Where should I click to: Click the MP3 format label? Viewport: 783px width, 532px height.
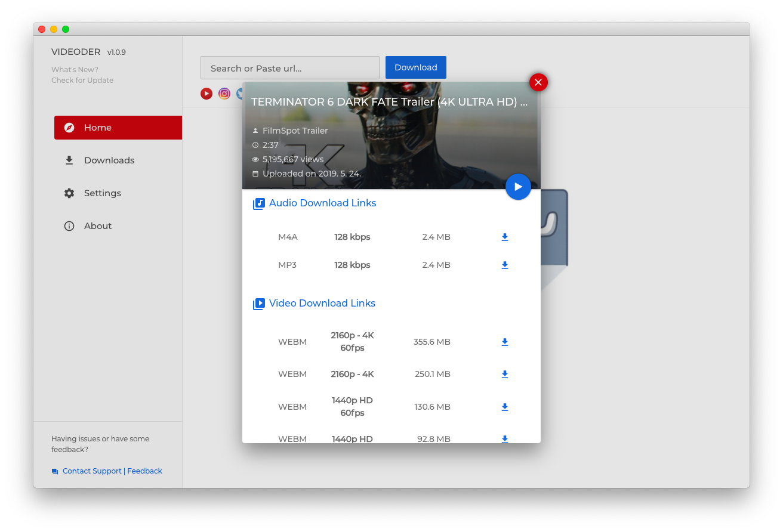(x=287, y=265)
